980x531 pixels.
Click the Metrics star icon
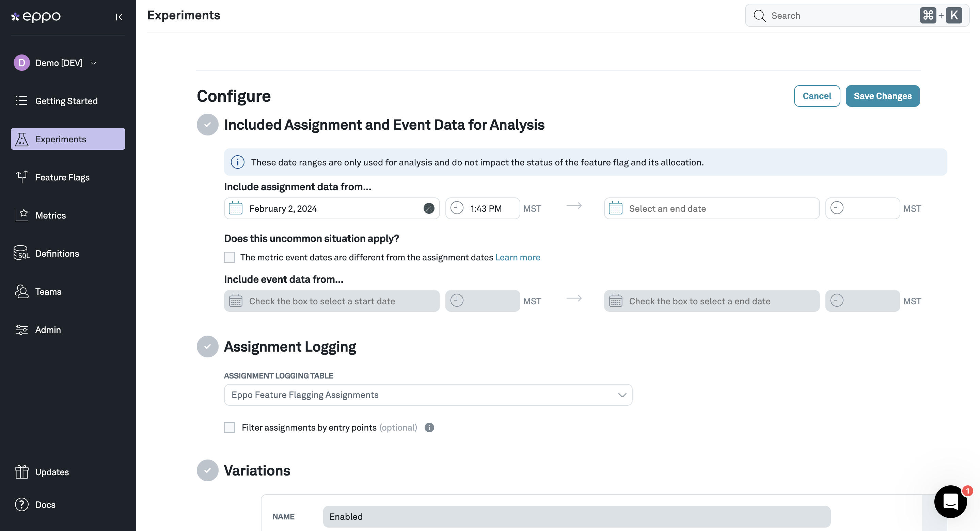21,215
